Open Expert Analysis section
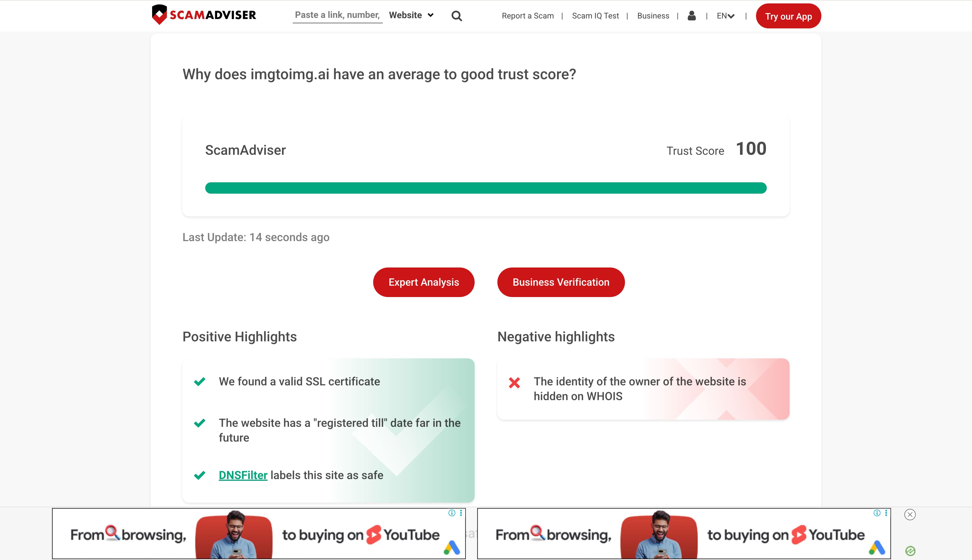 (x=424, y=282)
